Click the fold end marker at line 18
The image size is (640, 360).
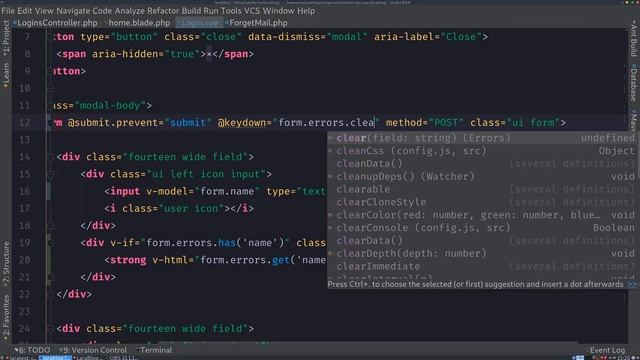click(50, 226)
